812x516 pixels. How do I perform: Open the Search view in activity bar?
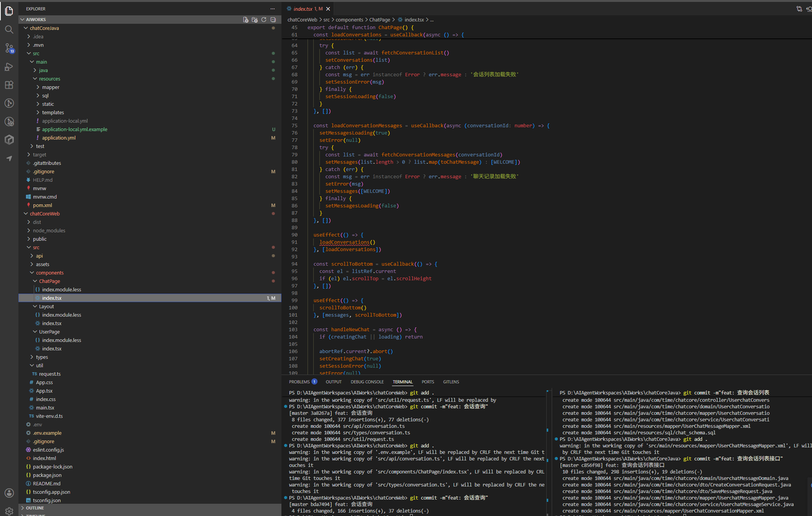[x=9, y=29]
